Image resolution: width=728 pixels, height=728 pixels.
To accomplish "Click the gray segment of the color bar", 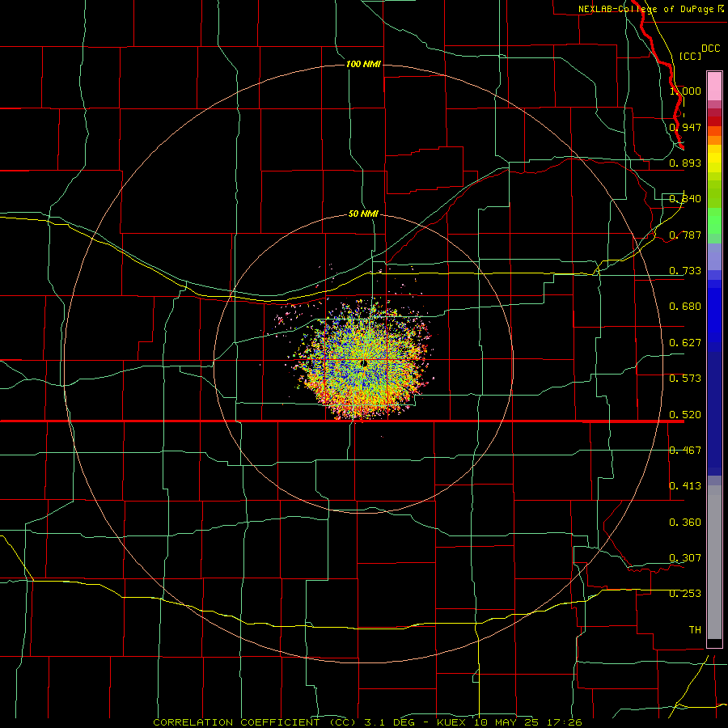I will [x=714, y=562].
